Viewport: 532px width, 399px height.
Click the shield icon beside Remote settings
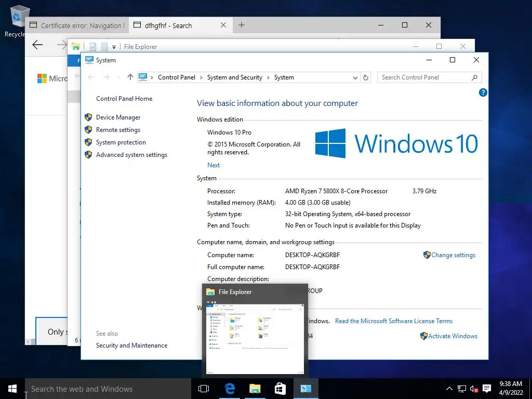[x=88, y=130]
